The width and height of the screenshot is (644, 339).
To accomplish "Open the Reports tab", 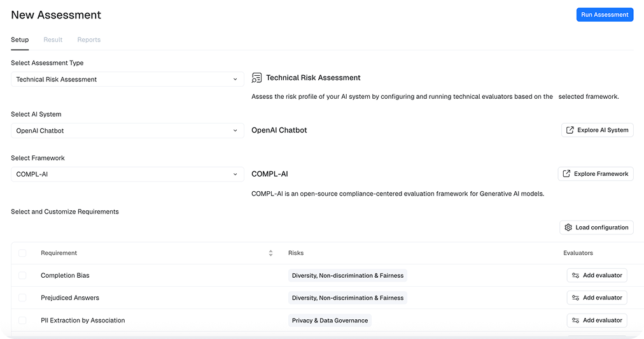I will [89, 40].
